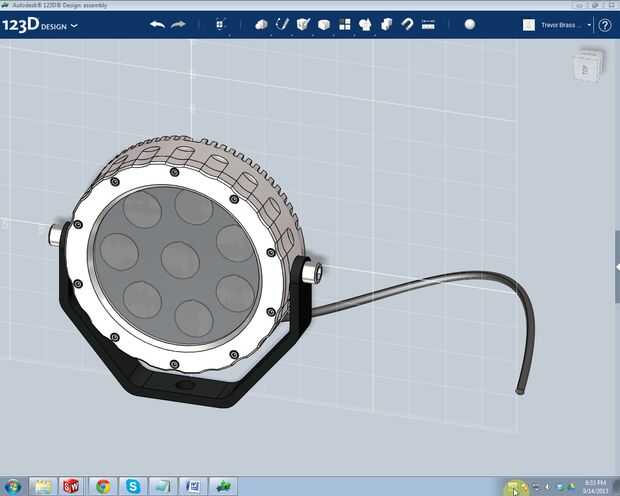Image resolution: width=620 pixels, height=496 pixels.
Task: Open Skype from the taskbar
Action: (133, 487)
